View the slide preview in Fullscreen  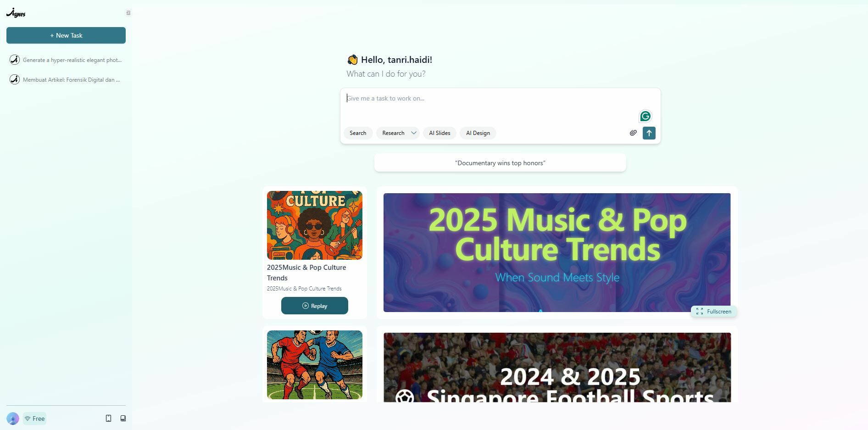[x=714, y=312]
